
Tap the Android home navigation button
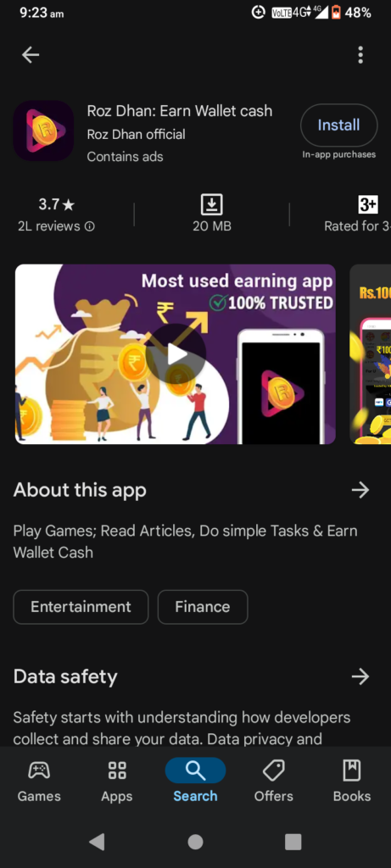pyautogui.click(x=195, y=842)
